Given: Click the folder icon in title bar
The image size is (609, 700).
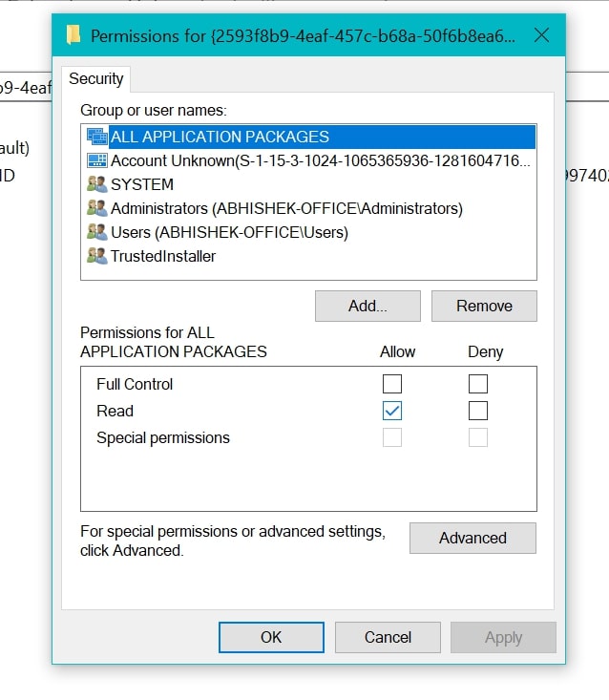Looking at the screenshot, I should pyautogui.click(x=73, y=35).
